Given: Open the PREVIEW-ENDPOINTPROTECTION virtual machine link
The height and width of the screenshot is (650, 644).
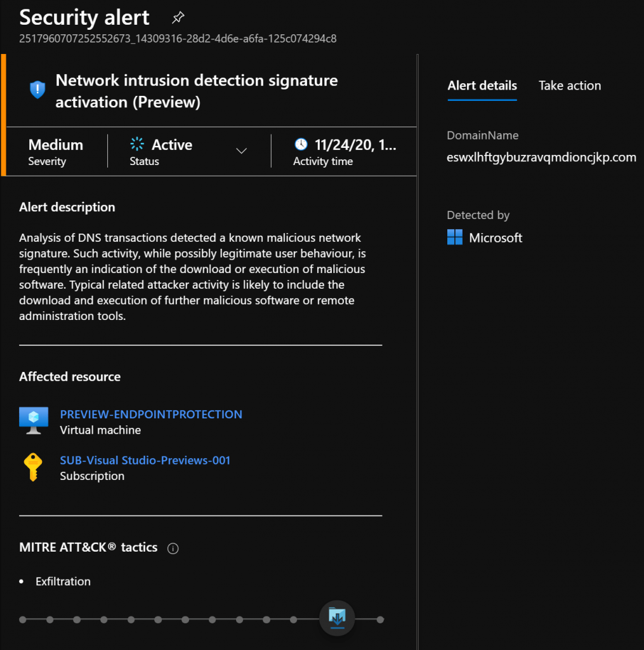Looking at the screenshot, I should click(151, 414).
